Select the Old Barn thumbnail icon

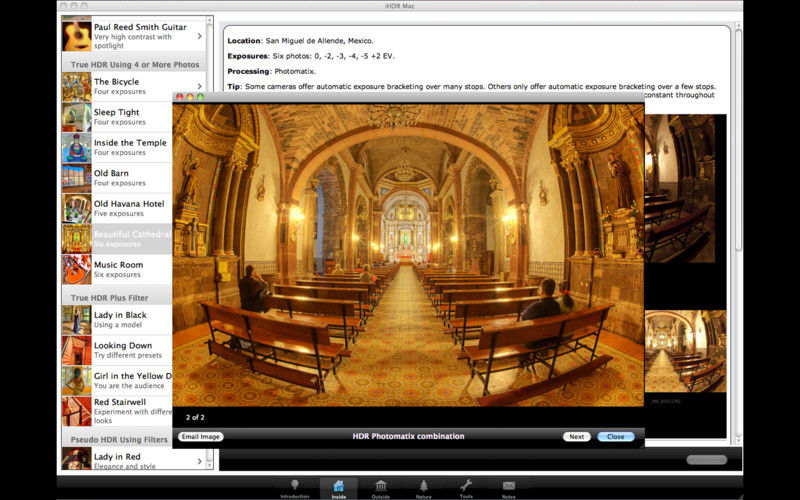pyautogui.click(x=77, y=179)
